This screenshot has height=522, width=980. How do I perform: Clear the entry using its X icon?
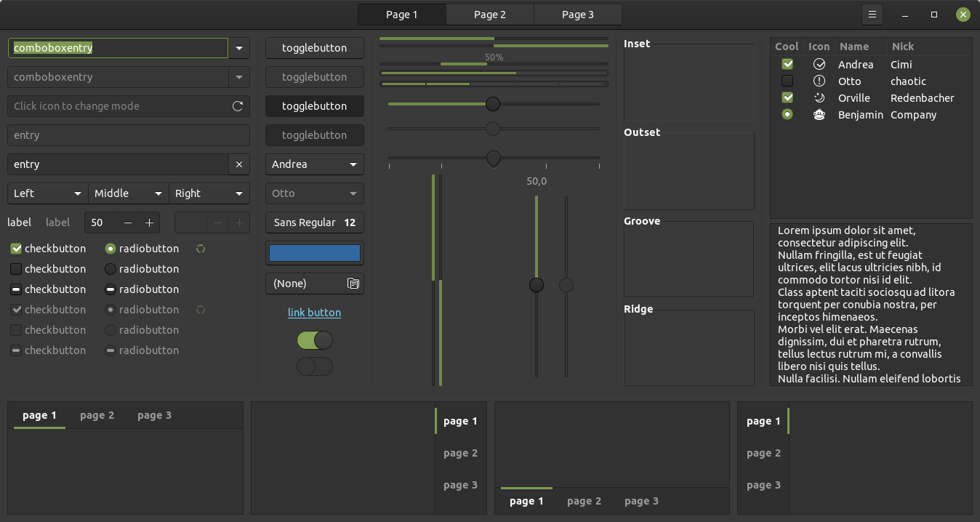(x=239, y=164)
